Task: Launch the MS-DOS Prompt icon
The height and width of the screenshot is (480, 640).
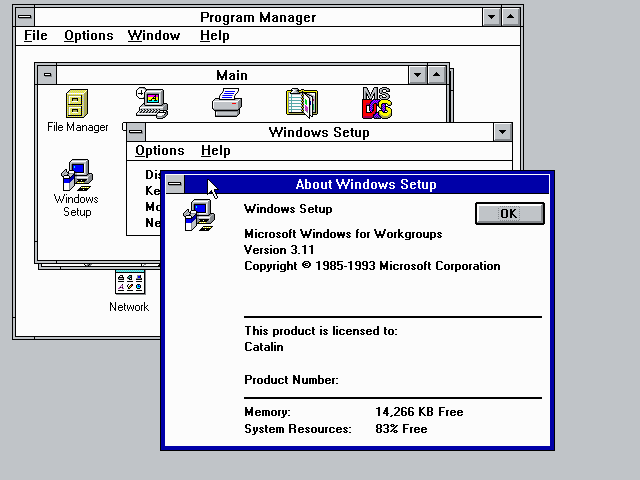Action: tap(377, 103)
